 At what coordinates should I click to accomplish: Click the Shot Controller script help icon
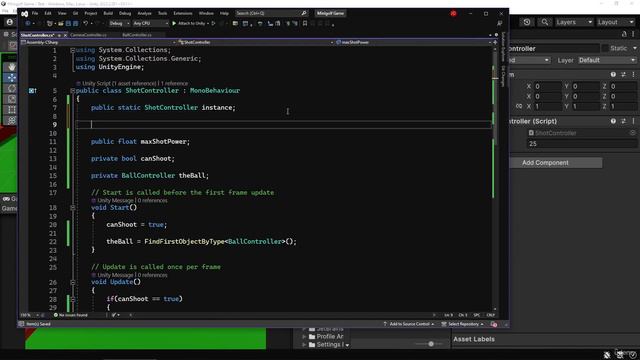tap(613, 121)
